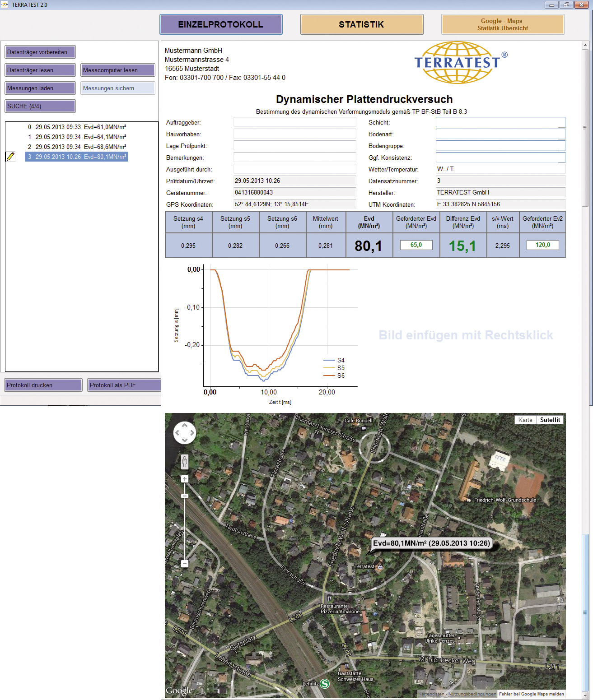Switch map to Karte view
593x700 pixels.
coord(525,420)
